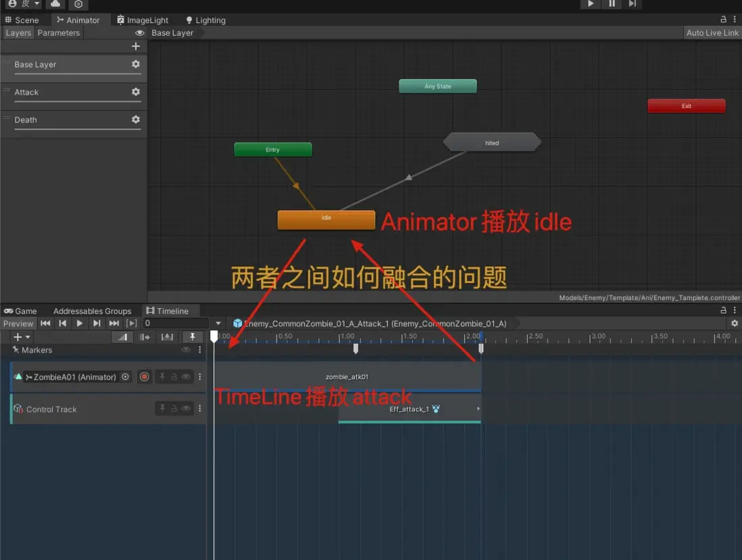Screen dimensions: 742x560
Task: Select the orange idle state node
Action: [x=326, y=220]
